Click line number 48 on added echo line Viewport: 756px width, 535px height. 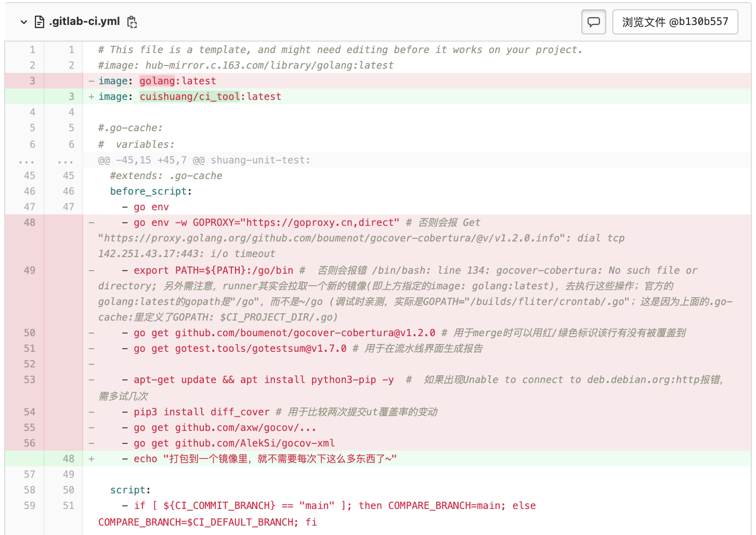coord(69,458)
